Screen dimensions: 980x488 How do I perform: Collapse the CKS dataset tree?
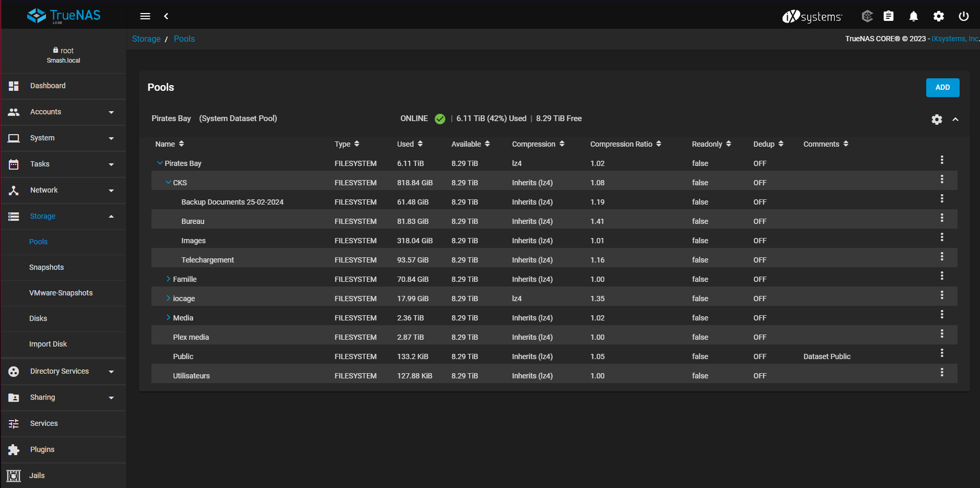pyautogui.click(x=168, y=182)
